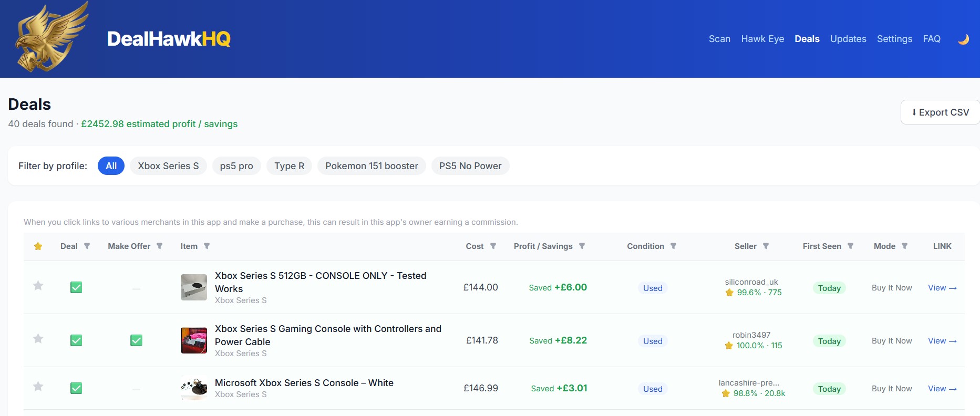This screenshot has width=980, height=416.
Task: Expand the First Seen column filter
Action: [x=850, y=246]
